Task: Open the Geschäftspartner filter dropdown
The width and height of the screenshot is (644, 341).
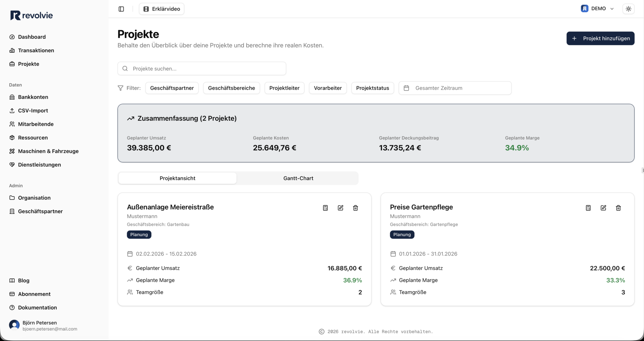Action: pos(172,88)
